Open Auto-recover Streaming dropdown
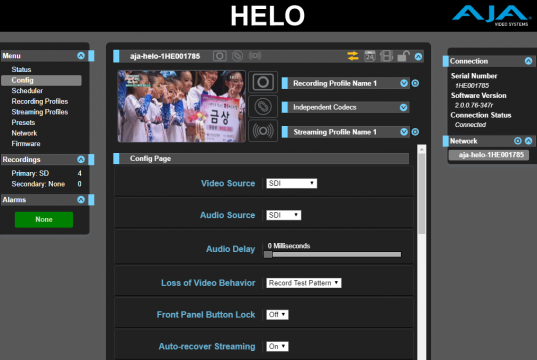The image size is (537, 360). point(277,346)
